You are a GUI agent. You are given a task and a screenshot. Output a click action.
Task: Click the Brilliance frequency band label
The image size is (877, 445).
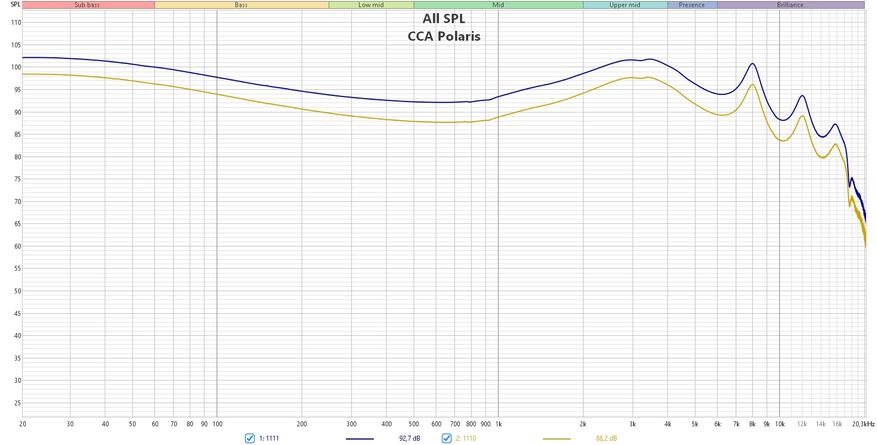pyautogui.click(x=790, y=4)
